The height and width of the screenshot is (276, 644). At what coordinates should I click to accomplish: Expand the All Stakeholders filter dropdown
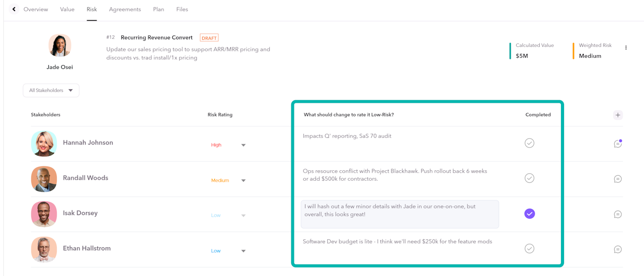51,90
